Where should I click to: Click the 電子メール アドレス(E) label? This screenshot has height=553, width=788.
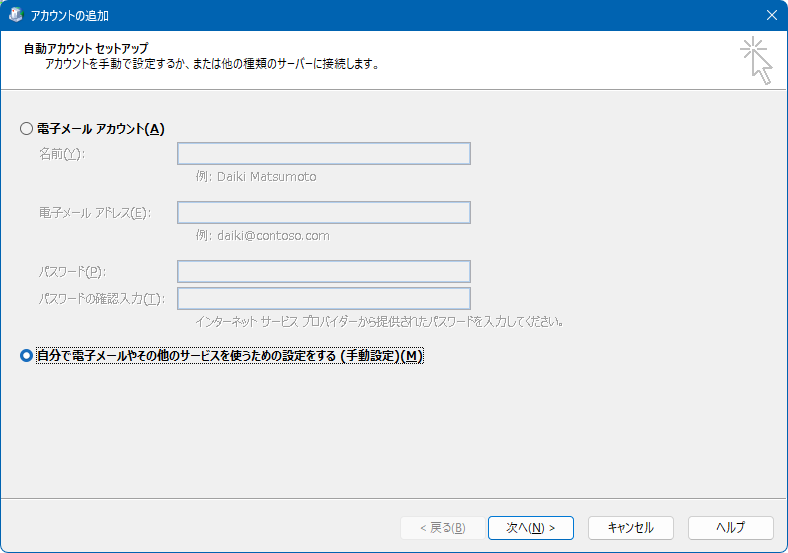tap(94, 213)
